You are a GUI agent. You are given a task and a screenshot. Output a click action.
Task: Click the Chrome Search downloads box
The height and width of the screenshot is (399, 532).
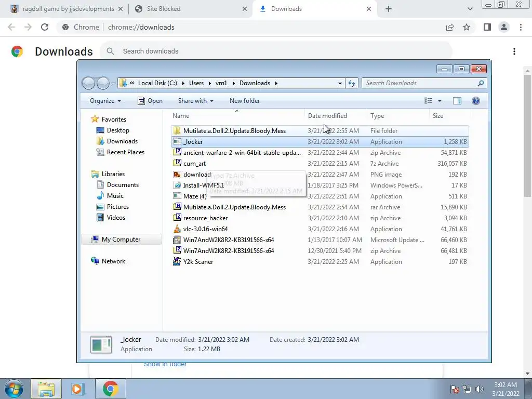click(275, 51)
